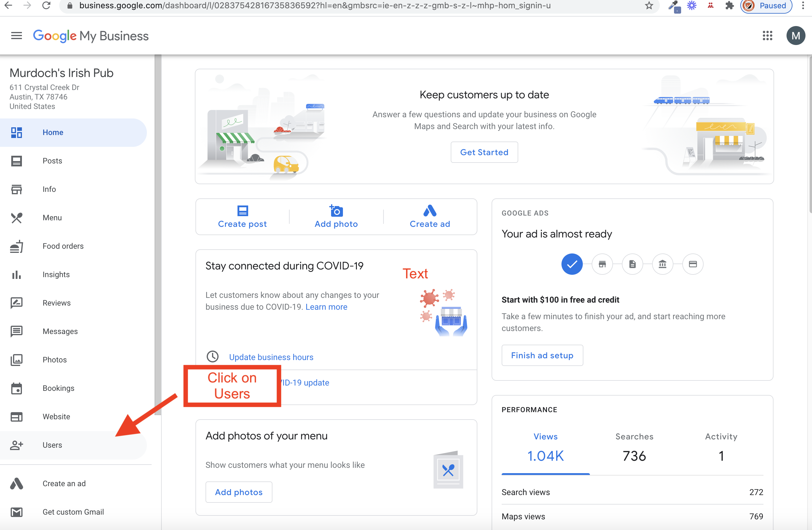Click Update business hours link
The width and height of the screenshot is (812, 530).
(x=271, y=357)
